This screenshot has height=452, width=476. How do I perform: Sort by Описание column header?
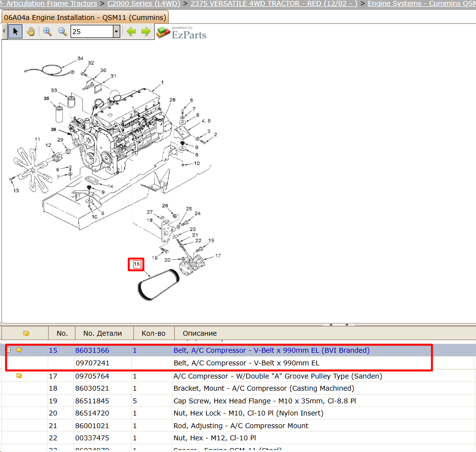click(x=200, y=333)
